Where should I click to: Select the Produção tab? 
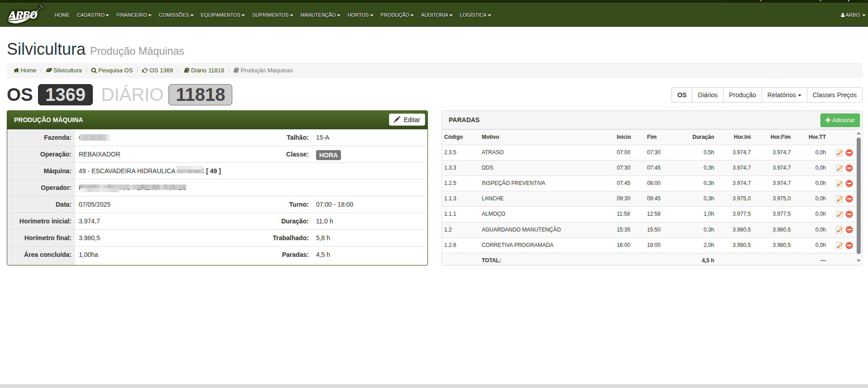click(742, 95)
